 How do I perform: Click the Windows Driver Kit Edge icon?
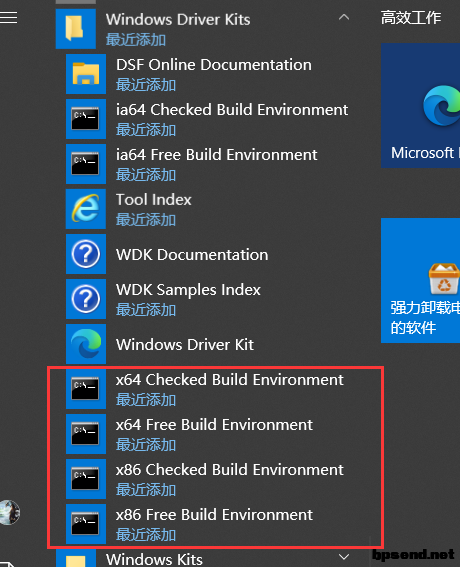coord(86,344)
